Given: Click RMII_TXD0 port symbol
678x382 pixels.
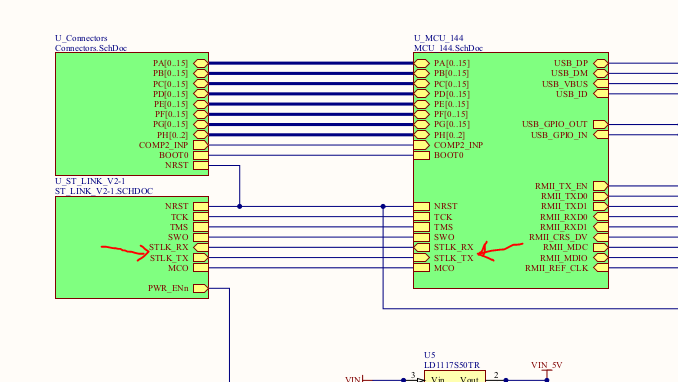Looking at the screenshot, I should tap(601, 196).
